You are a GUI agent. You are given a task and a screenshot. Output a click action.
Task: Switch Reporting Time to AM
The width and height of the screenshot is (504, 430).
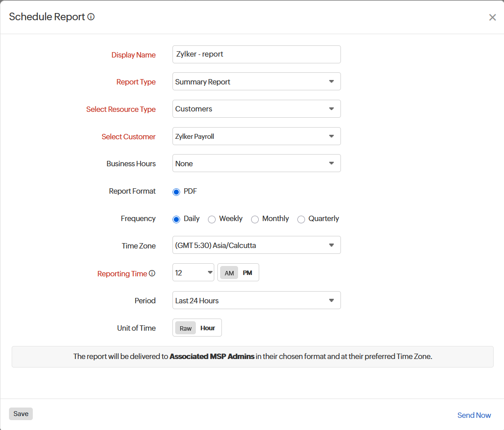click(x=229, y=272)
